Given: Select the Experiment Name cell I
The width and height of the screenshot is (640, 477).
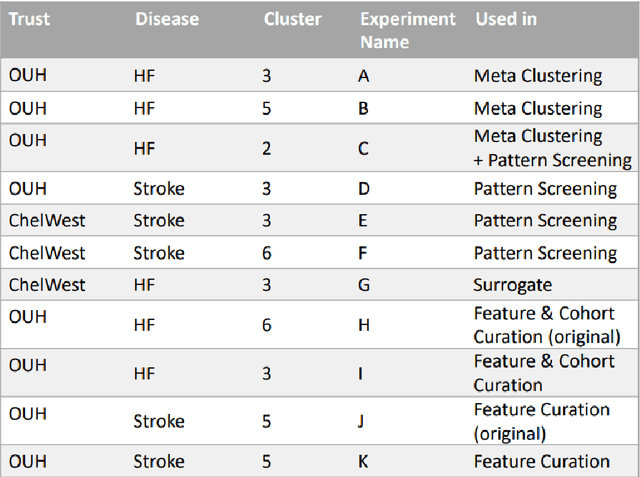Looking at the screenshot, I should click(362, 373).
